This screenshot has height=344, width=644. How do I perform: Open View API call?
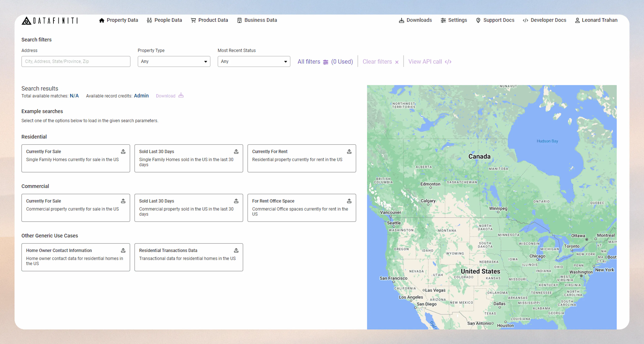(425, 62)
